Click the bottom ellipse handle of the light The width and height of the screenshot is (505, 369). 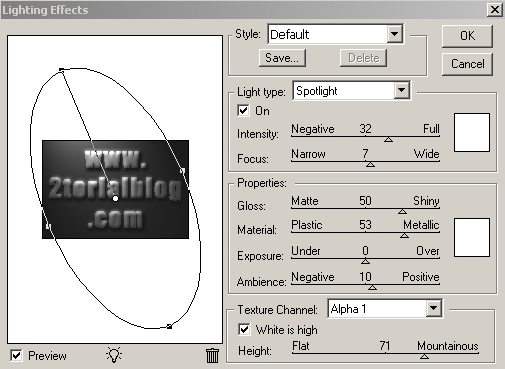coord(169,326)
